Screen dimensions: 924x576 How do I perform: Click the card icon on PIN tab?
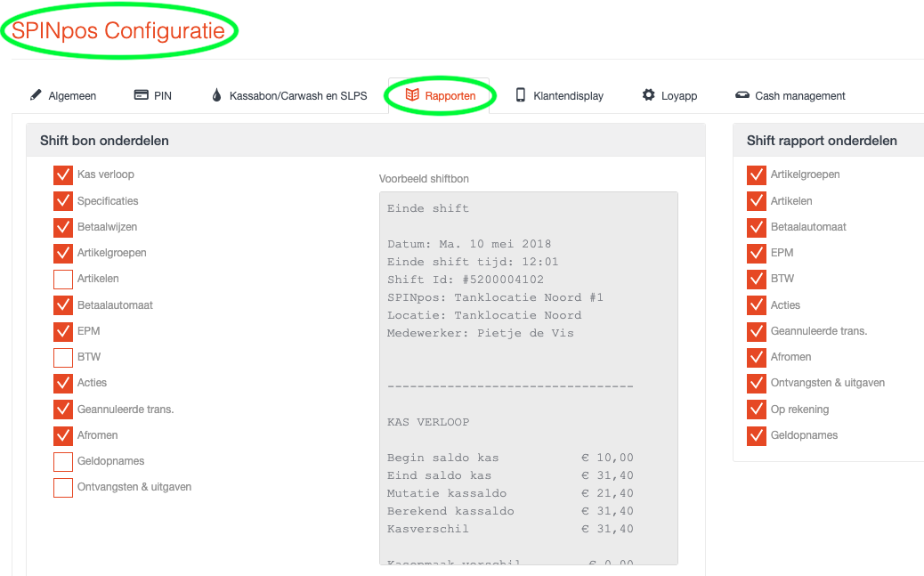[x=141, y=95]
